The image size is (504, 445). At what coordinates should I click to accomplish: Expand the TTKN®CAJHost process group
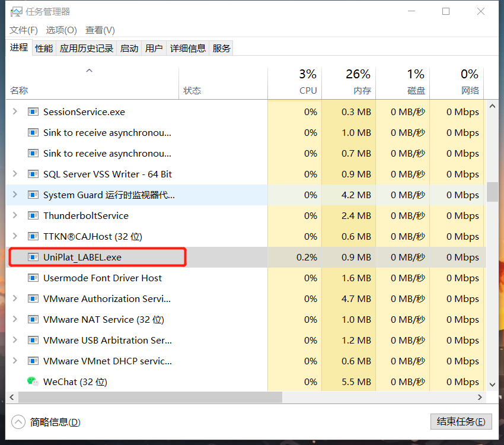point(15,236)
